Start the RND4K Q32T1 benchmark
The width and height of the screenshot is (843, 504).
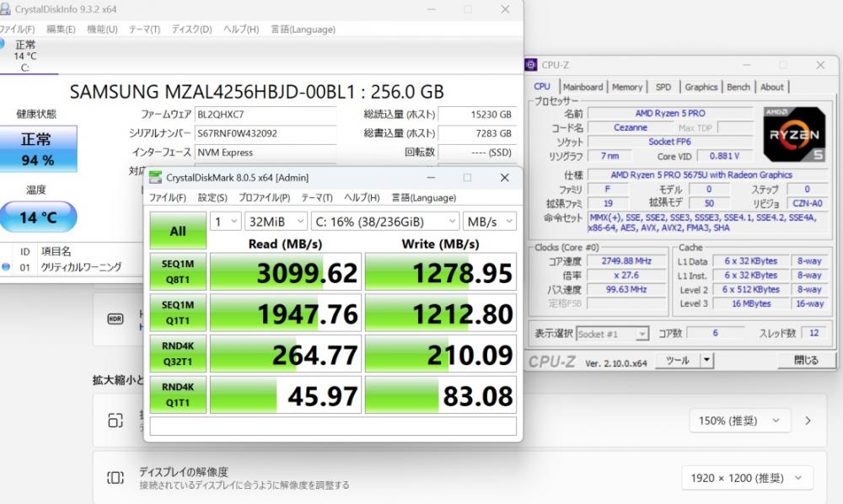(x=178, y=353)
